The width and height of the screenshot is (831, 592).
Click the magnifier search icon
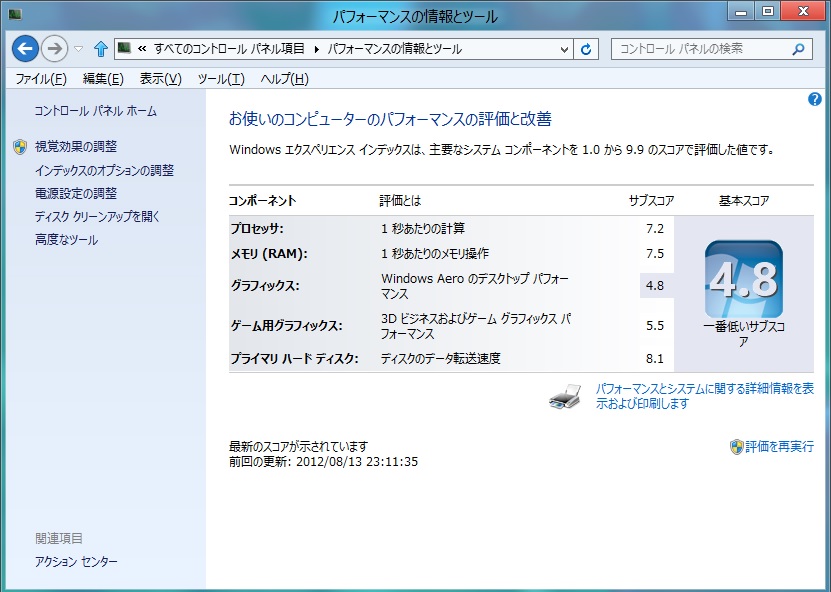[798, 49]
